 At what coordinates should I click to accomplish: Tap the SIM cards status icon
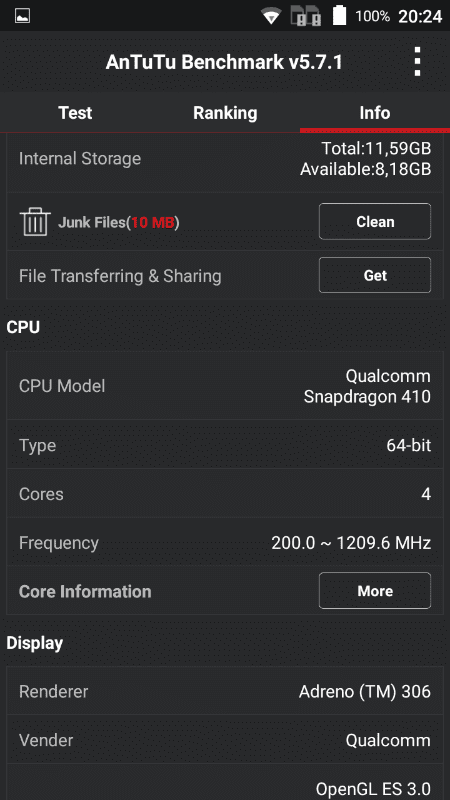[x=306, y=16]
